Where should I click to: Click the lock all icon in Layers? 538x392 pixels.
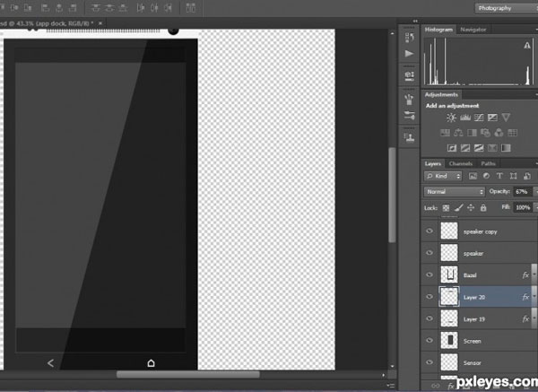[x=482, y=207]
